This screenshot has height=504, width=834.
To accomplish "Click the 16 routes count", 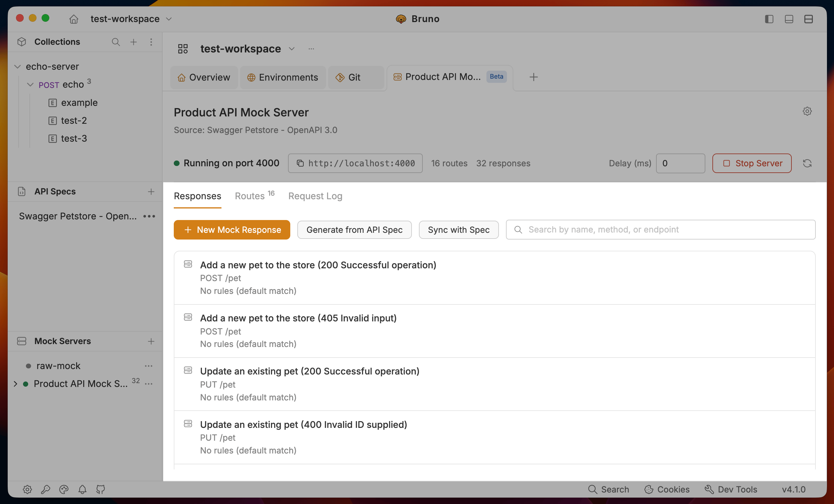I will [449, 163].
